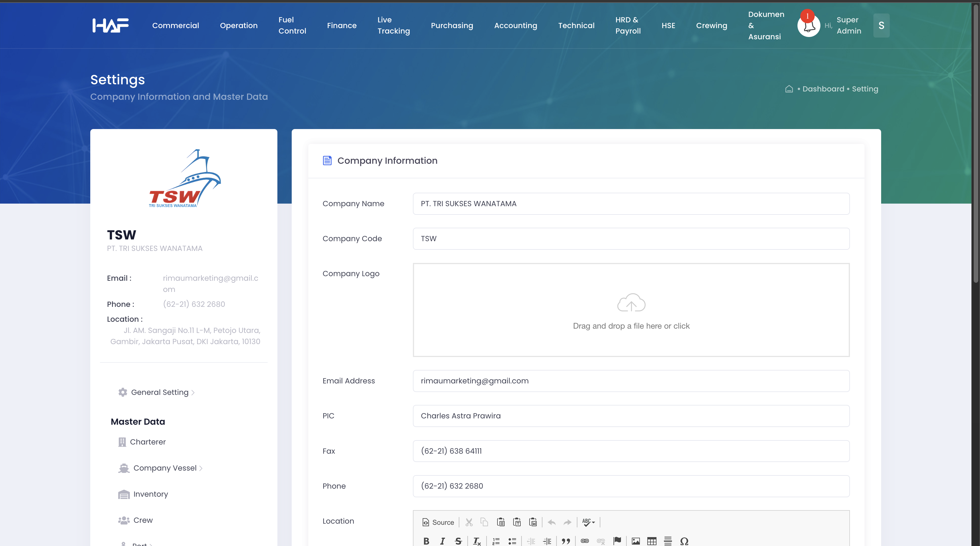Go to the Dashboard breadcrumb link
The width and height of the screenshot is (980, 546).
(x=823, y=89)
